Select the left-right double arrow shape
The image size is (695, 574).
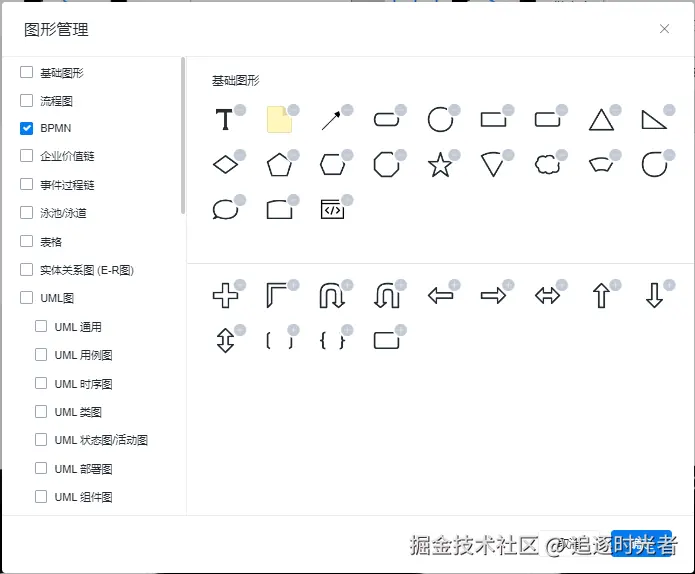click(547, 296)
